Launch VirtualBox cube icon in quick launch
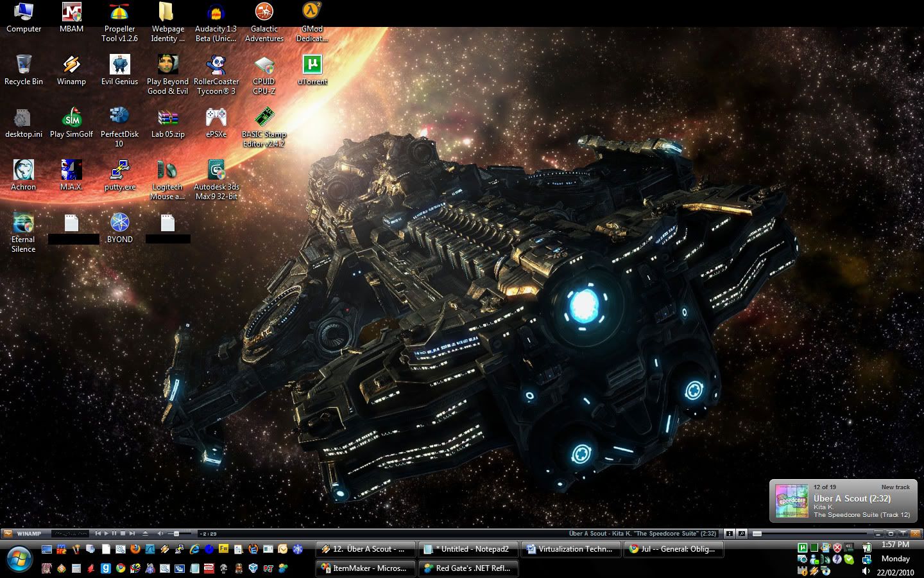The height and width of the screenshot is (578, 924). click(x=253, y=568)
